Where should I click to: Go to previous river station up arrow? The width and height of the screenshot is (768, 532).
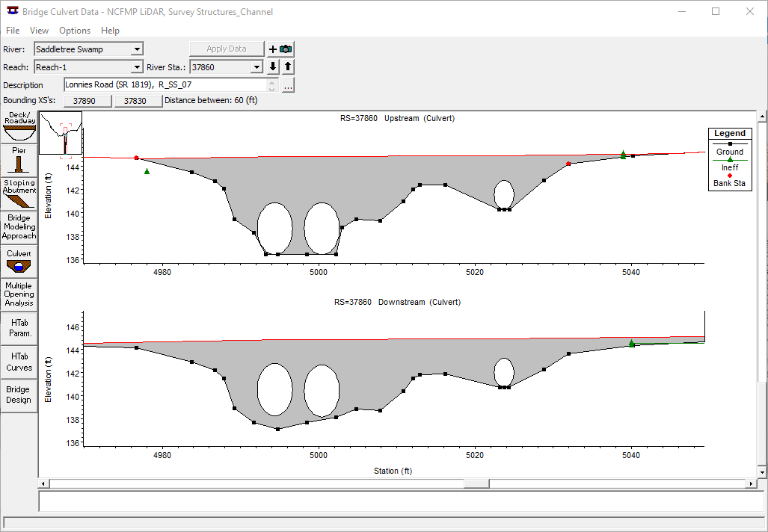tap(288, 67)
